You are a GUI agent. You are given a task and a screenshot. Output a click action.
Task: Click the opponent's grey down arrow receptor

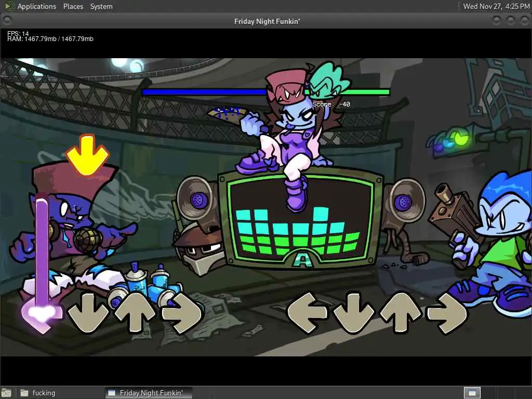coord(88,313)
